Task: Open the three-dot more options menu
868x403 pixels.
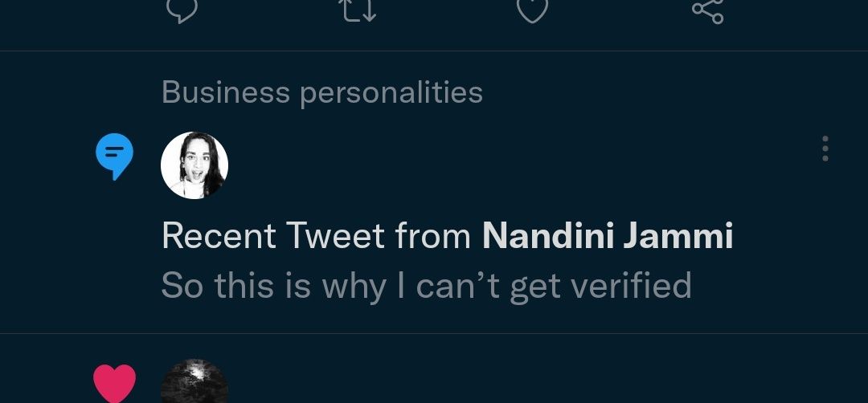Action: (x=825, y=149)
